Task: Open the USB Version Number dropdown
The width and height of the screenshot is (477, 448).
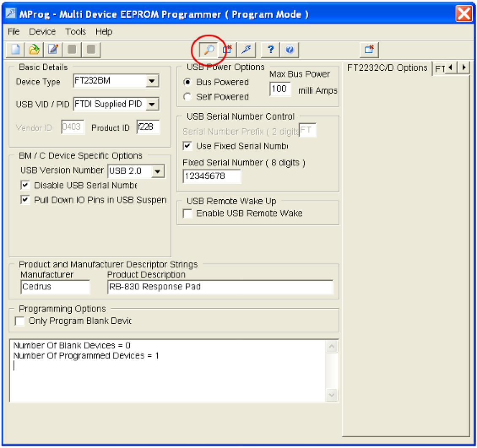Action: tap(158, 171)
